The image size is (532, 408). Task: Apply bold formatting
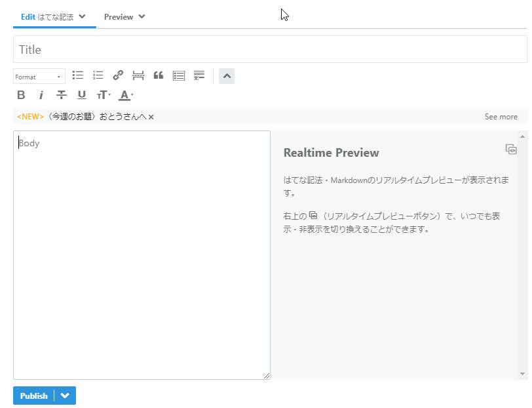coord(21,95)
